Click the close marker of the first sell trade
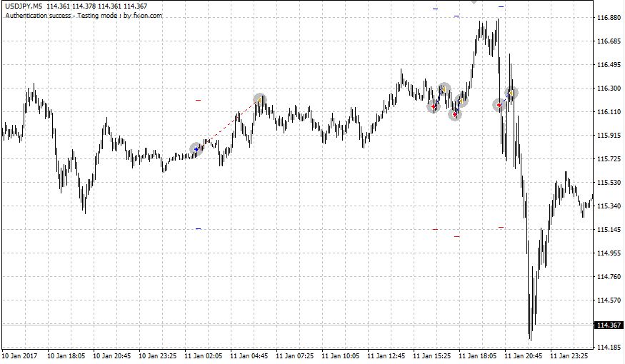 444,89
